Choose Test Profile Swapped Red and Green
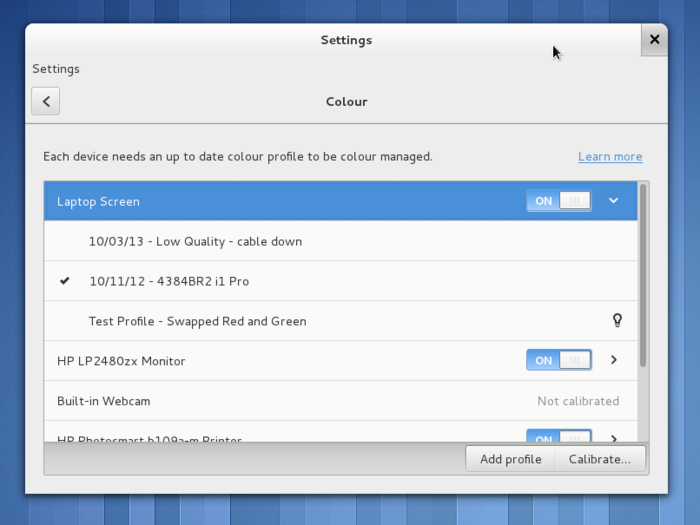This screenshot has width=700, height=525. 197,321
